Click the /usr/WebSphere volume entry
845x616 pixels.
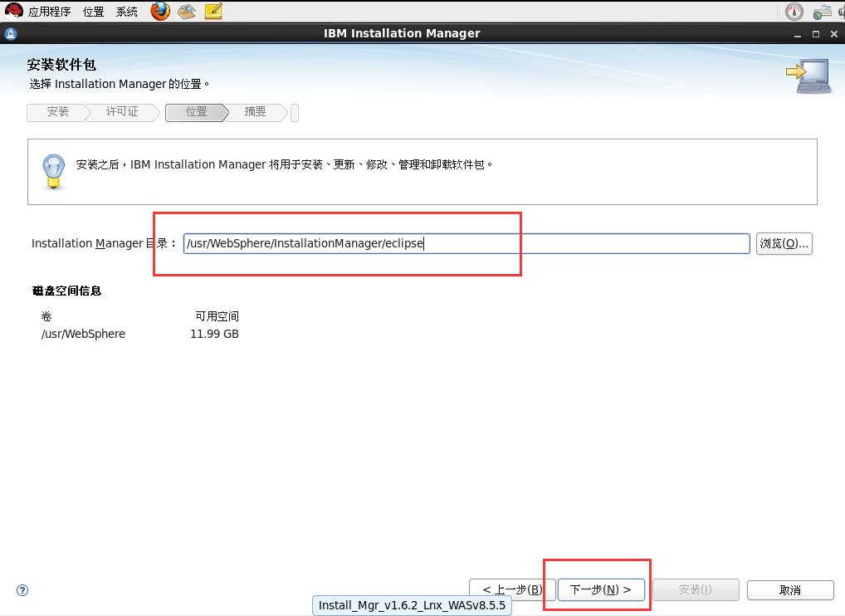click(x=83, y=334)
